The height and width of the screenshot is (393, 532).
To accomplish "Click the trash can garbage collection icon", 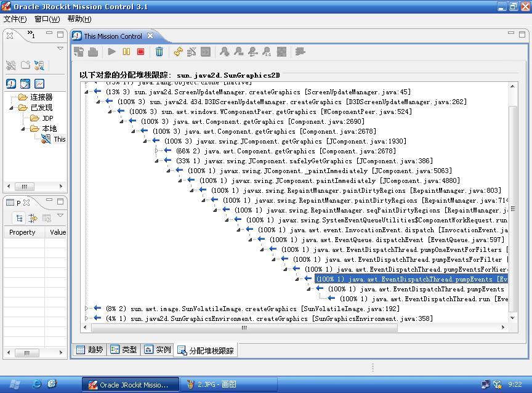I will pos(159,52).
